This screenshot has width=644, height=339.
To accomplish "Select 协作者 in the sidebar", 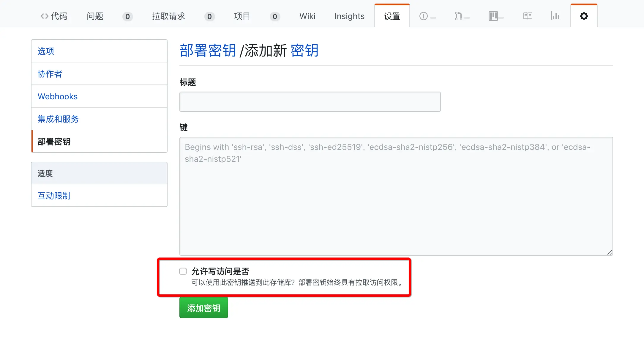I will point(50,74).
